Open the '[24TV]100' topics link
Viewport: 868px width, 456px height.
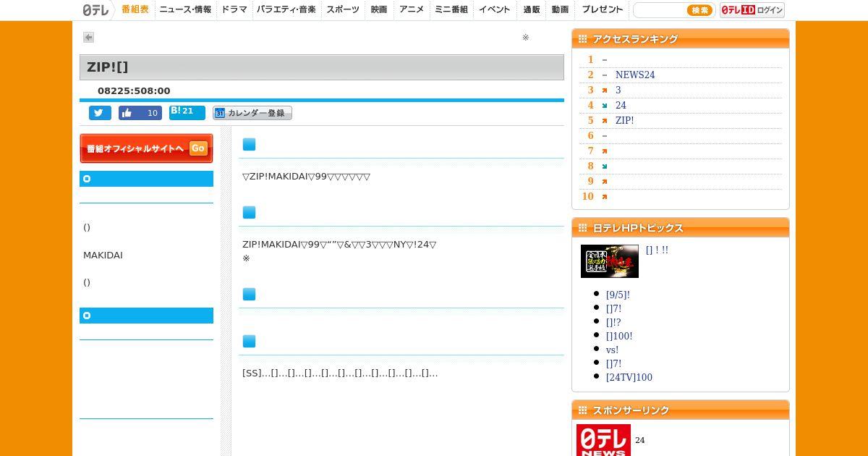pyautogui.click(x=629, y=378)
